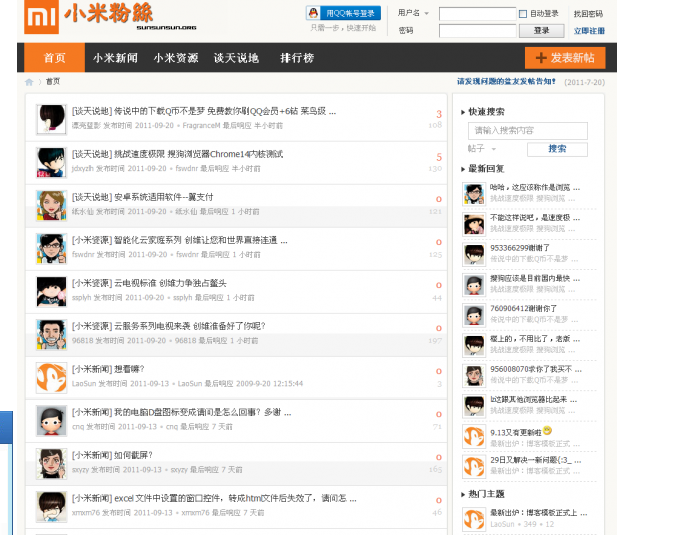Open the 用户名 login type dropdown
This screenshot has width=700, height=535.
[x=427, y=13]
